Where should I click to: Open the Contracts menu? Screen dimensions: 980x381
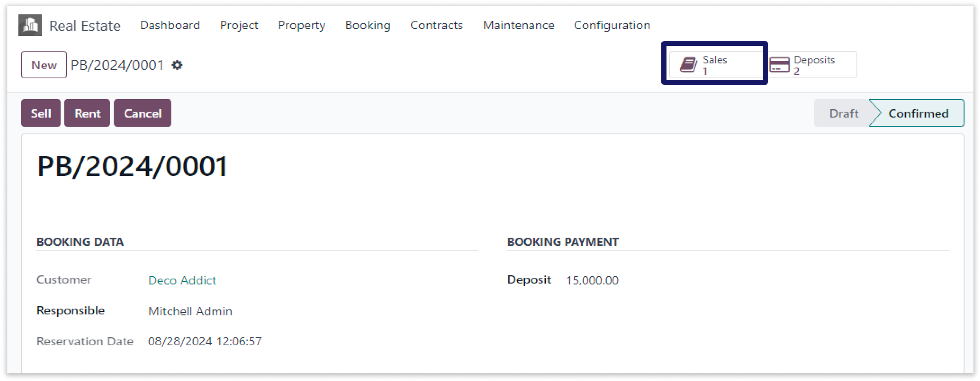point(437,25)
